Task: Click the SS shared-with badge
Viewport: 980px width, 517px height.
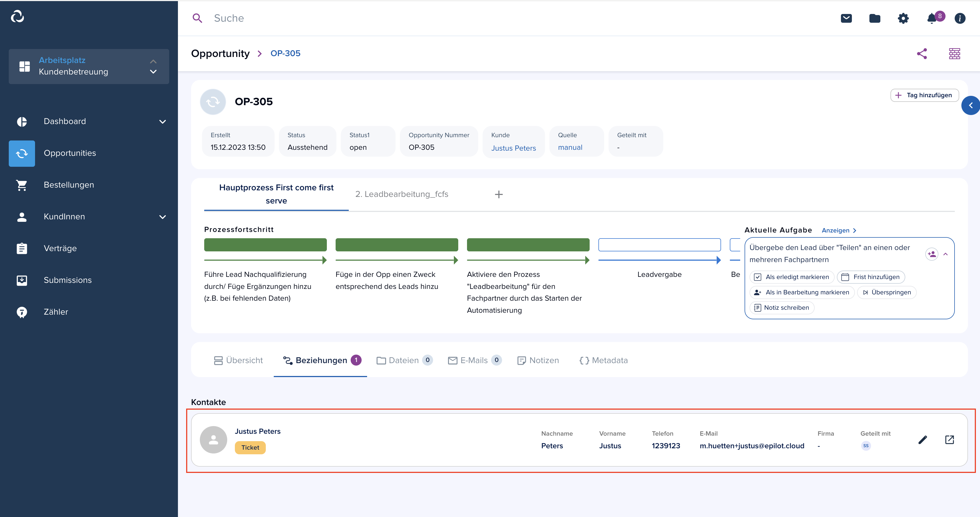Action: coord(866,446)
